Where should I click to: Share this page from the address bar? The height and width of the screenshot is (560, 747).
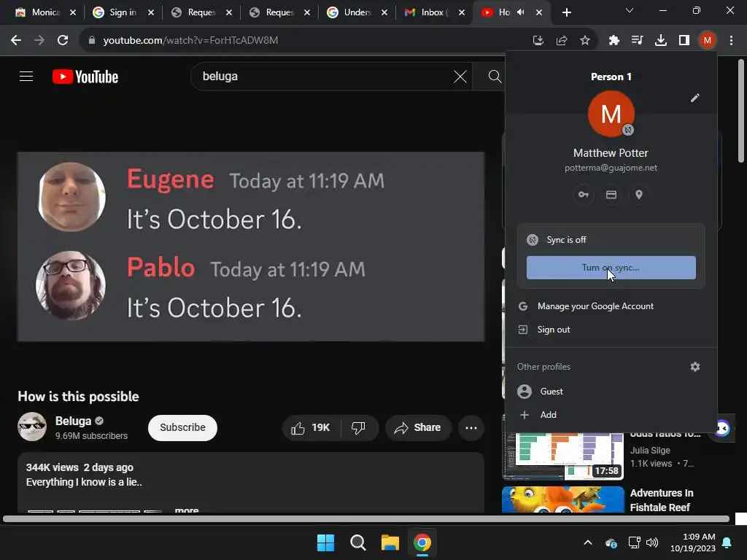[x=562, y=41]
